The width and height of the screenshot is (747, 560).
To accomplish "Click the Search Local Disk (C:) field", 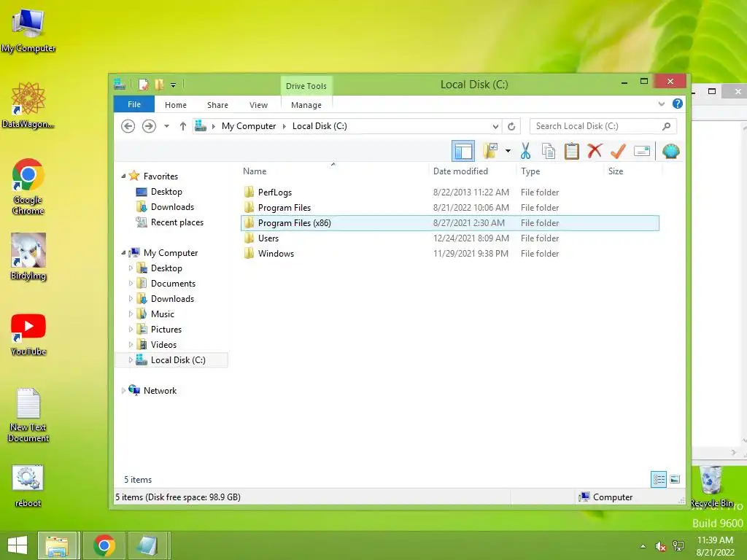I will [x=603, y=126].
